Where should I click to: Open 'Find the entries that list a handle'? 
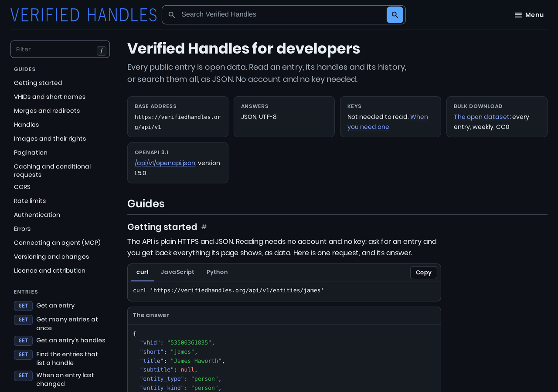pos(60,358)
